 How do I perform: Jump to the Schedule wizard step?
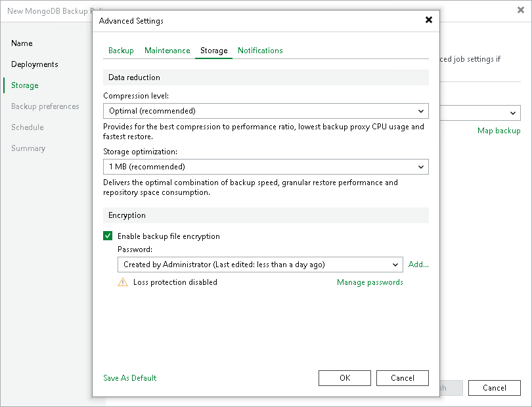pos(28,127)
